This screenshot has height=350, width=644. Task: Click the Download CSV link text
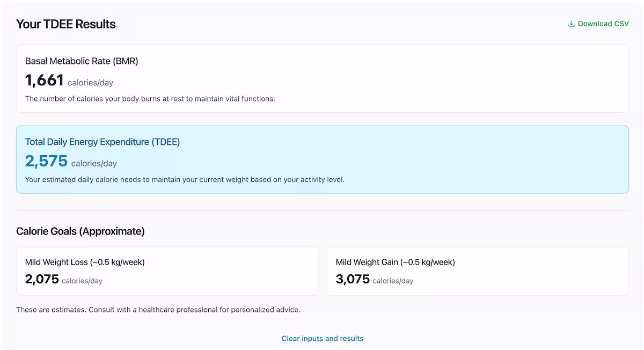coord(603,24)
